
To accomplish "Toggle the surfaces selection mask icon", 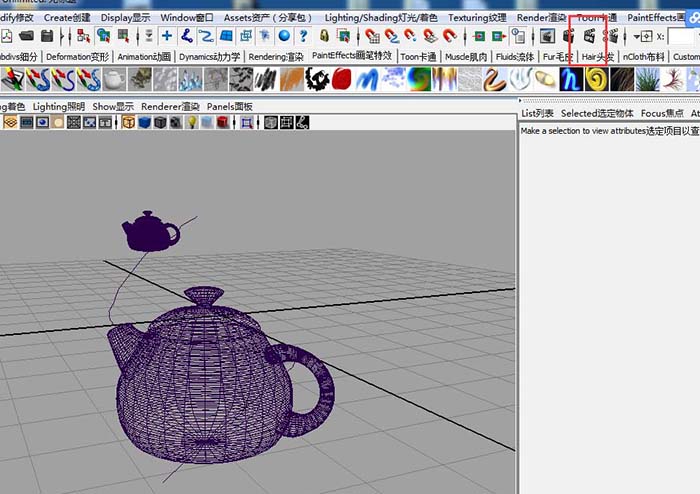I will click(x=226, y=36).
